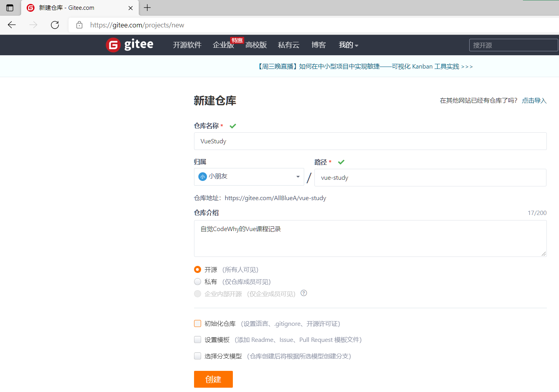Click inside the 搜开源 search field
The width and height of the screenshot is (559, 392).
pos(513,45)
